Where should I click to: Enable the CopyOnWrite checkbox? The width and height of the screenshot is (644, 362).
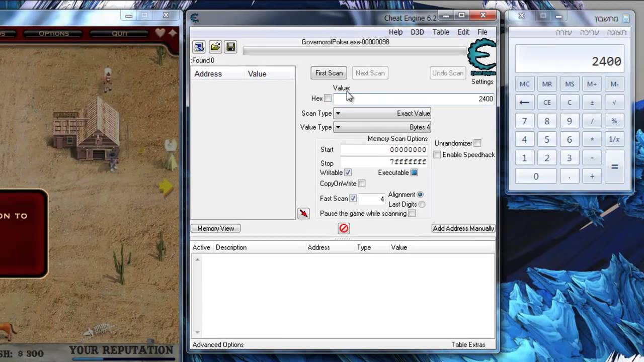click(x=362, y=184)
